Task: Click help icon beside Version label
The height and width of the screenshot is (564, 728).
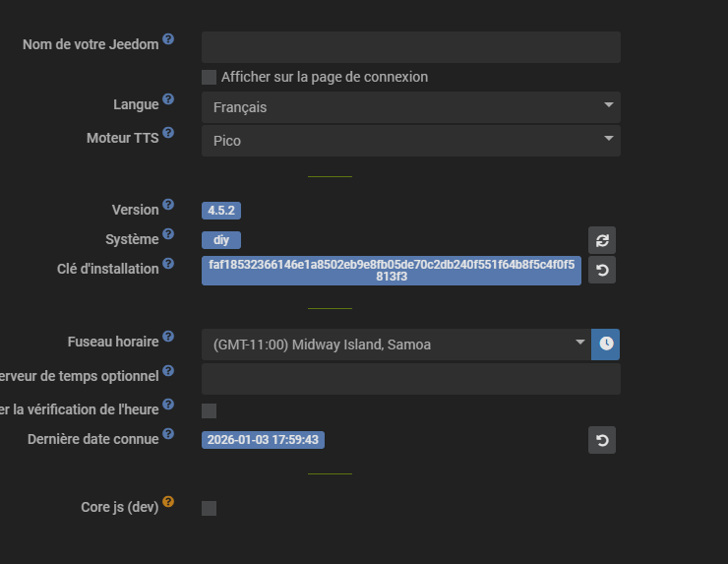Action: (168, 205)
